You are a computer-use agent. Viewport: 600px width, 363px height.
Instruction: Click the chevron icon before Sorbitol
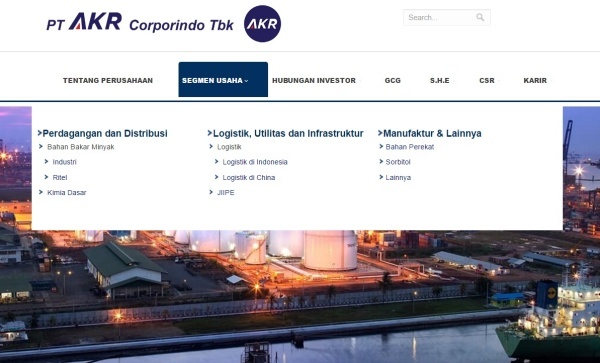(381, 162)
